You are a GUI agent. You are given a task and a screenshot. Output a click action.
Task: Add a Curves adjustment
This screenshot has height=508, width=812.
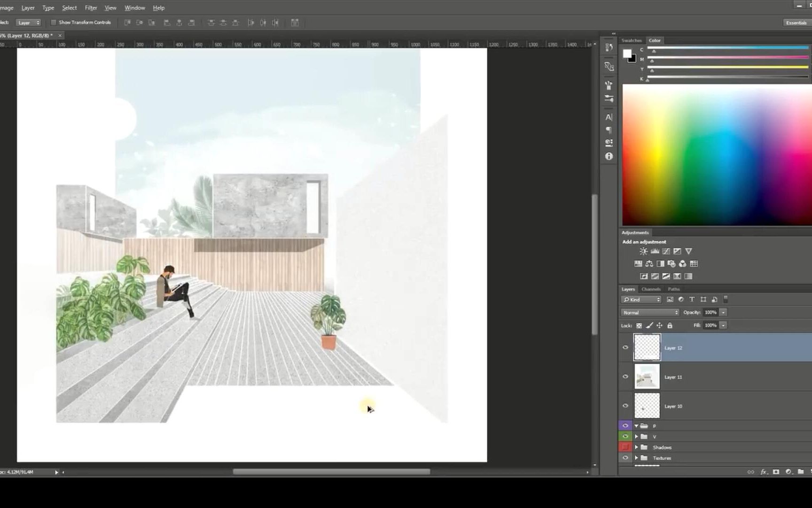(666, 251)
